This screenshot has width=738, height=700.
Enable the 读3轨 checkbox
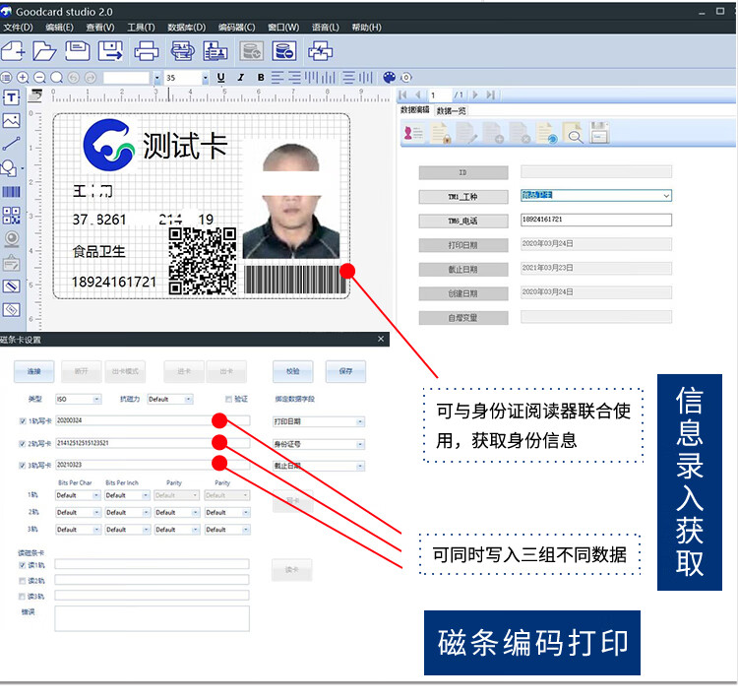point(22,596)
